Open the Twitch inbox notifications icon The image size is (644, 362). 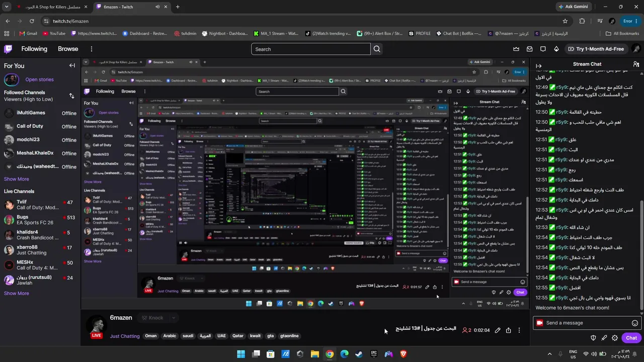pyautogui.click(x=530, y=49)
